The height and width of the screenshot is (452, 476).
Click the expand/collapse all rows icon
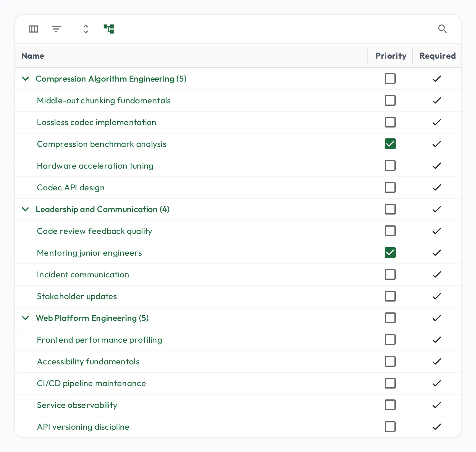[86, 29]
